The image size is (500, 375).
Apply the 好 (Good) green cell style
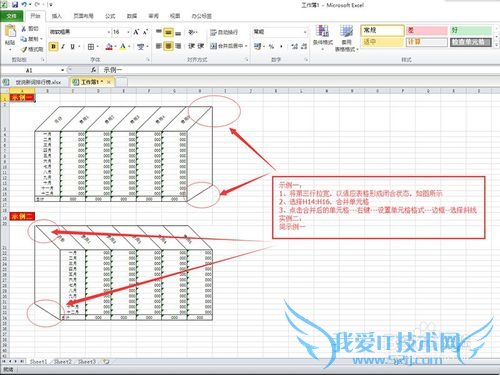pos(471,30)
